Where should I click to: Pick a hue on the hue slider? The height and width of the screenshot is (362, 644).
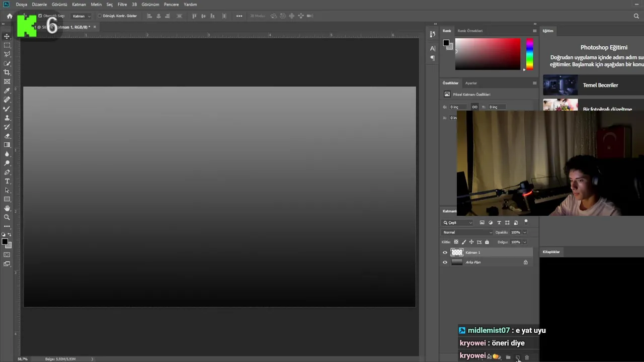529,54
